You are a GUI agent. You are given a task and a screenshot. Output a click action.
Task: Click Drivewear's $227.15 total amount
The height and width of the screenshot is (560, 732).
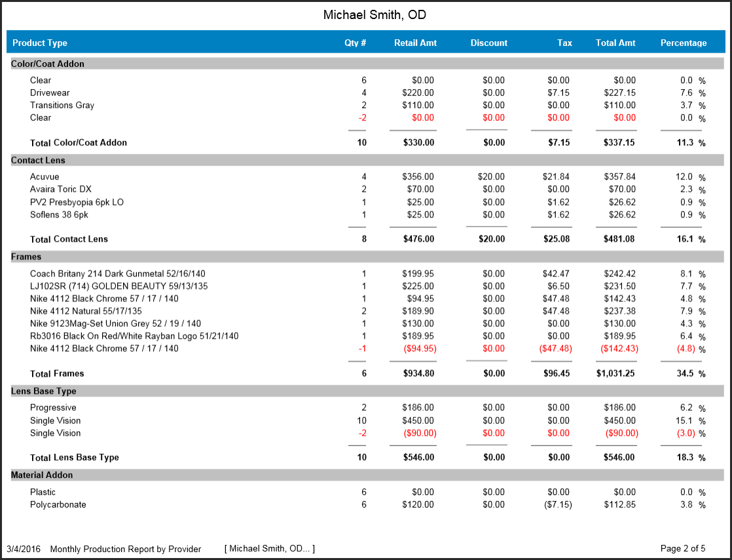619,93
